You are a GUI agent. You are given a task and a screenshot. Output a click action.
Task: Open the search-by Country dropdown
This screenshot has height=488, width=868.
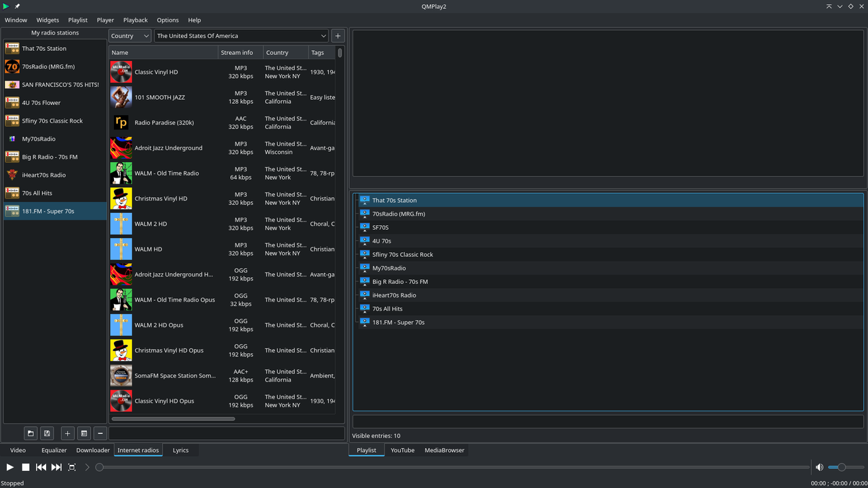130,36
